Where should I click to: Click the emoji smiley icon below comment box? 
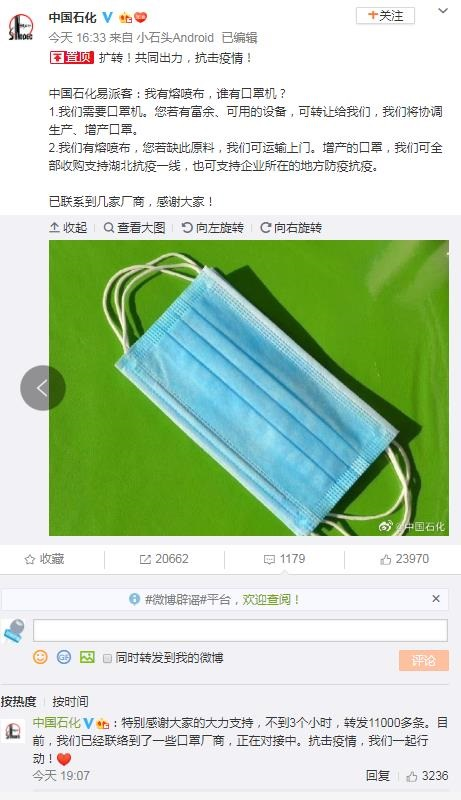point(40,657)
